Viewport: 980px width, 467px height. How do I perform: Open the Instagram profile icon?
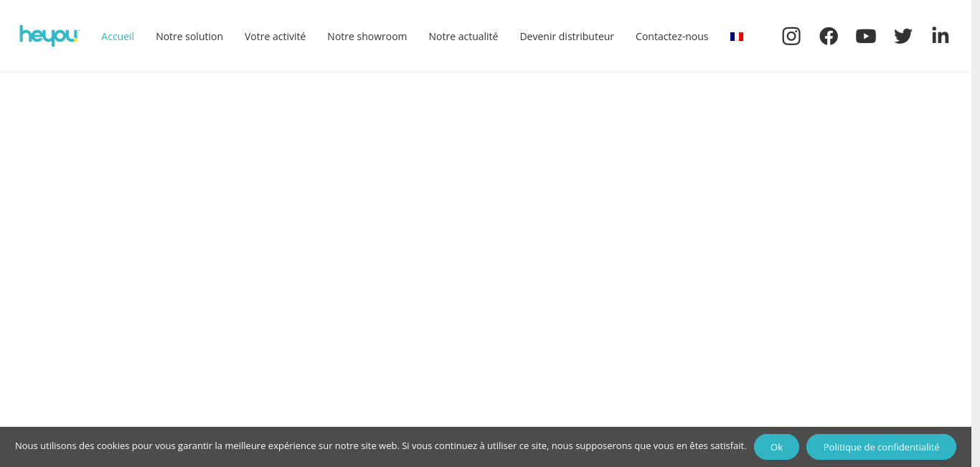tap(791, 36)
